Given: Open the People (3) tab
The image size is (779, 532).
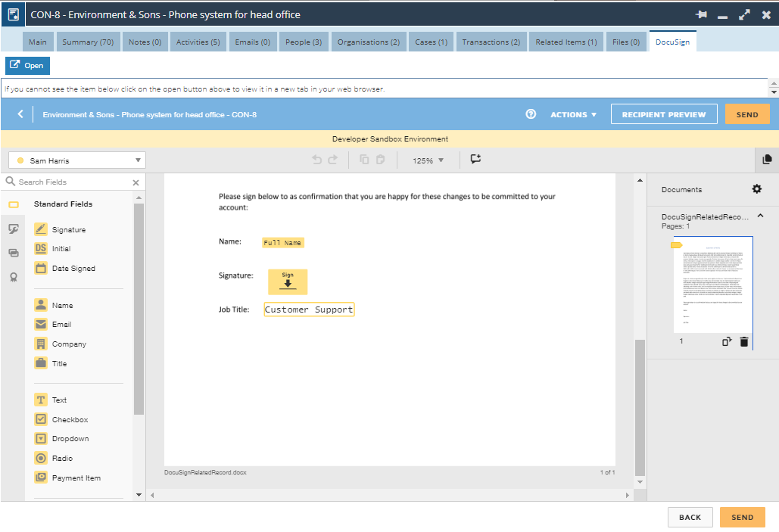Looking at the screenshot, I should coord(304,42).
